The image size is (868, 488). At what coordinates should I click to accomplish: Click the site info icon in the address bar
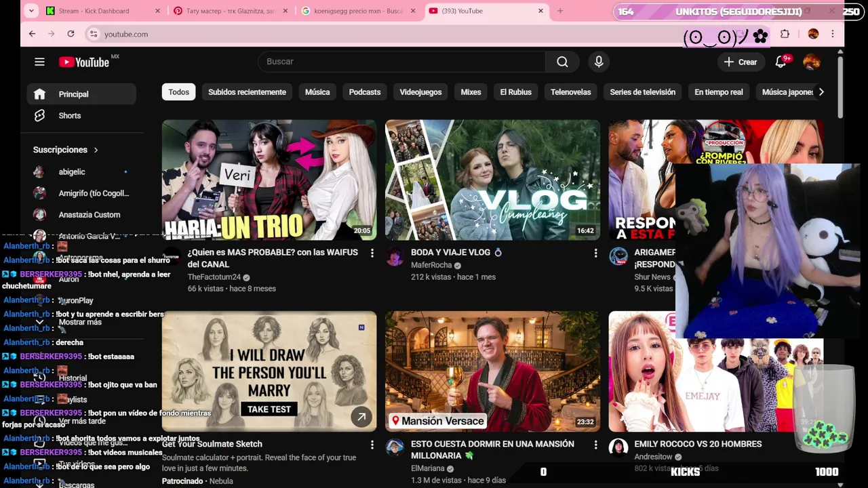point(94,34)
